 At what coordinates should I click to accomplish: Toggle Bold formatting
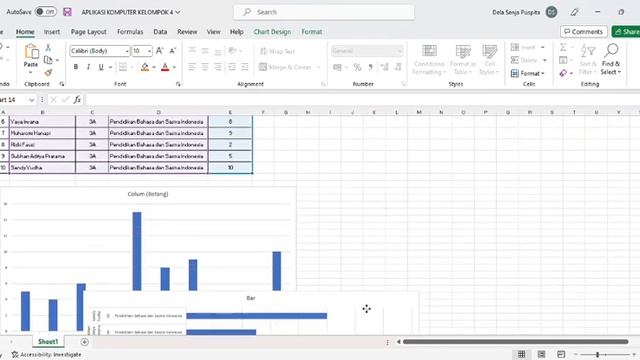pyautogui.click(x=76, y=67)
